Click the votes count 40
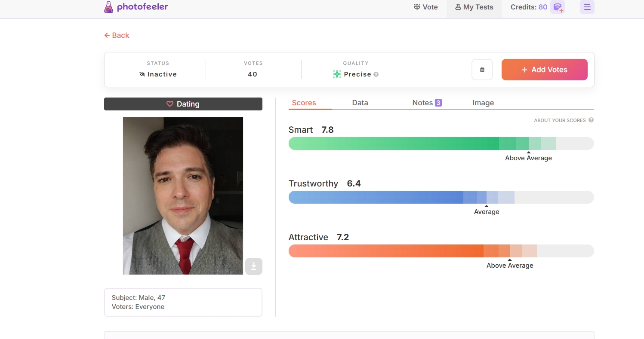This screenshot has height=339, width=644. click(x=253, y=74)
